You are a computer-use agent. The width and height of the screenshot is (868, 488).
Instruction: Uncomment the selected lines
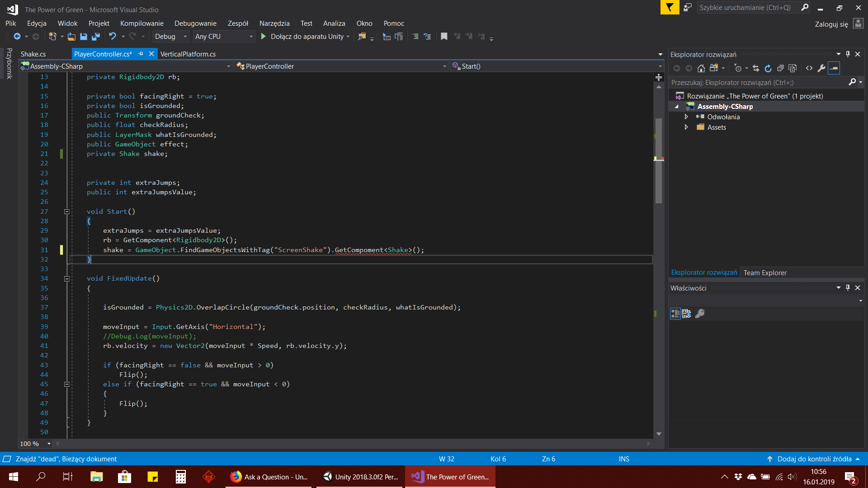pos(427,37)
